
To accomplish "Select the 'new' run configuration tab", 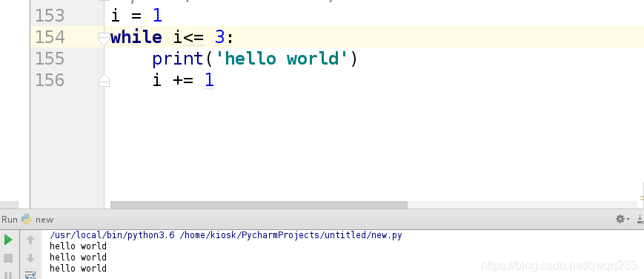I will 39,220.
